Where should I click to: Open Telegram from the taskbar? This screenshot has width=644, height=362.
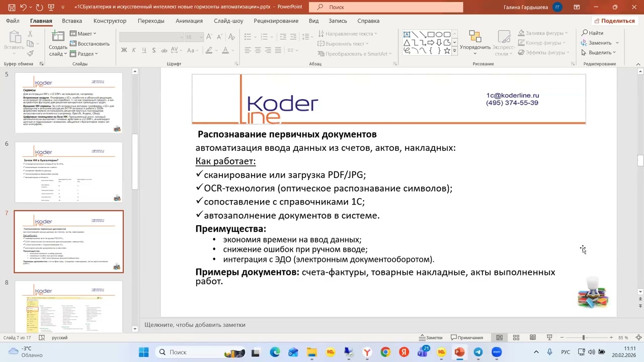click(x=478, y=352)
